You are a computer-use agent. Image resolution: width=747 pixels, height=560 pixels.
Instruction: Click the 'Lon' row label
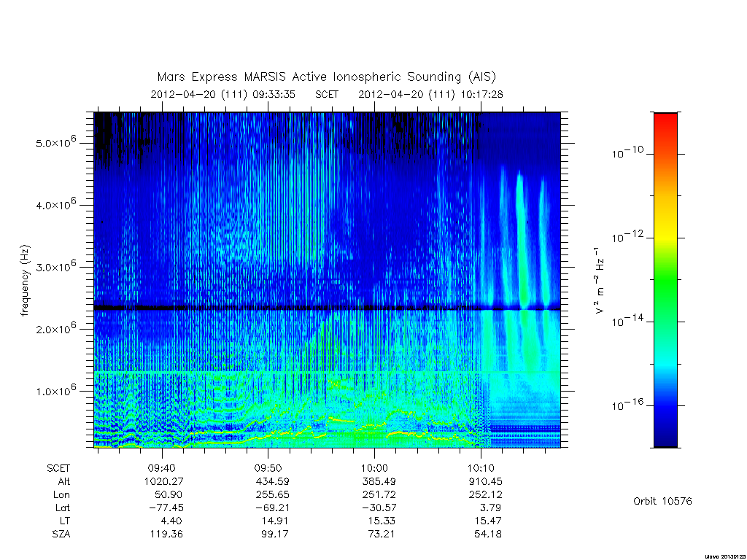pos(61,495)
